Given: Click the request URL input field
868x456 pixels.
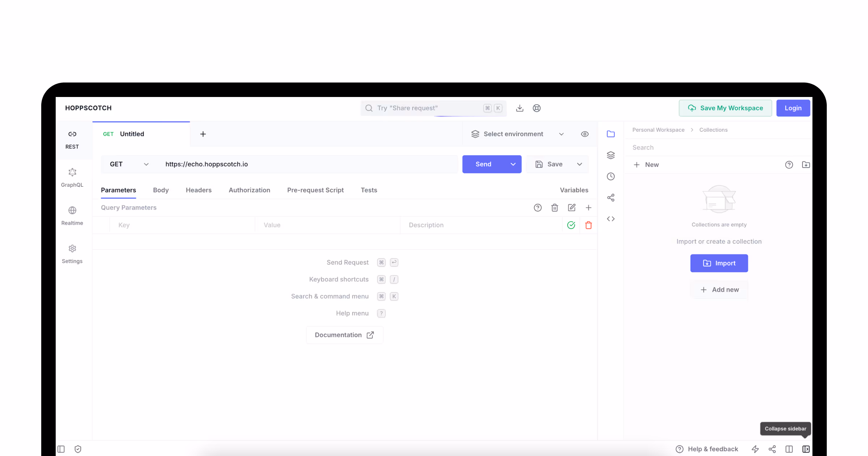Looking at the screenshot, I should point(307,164).
